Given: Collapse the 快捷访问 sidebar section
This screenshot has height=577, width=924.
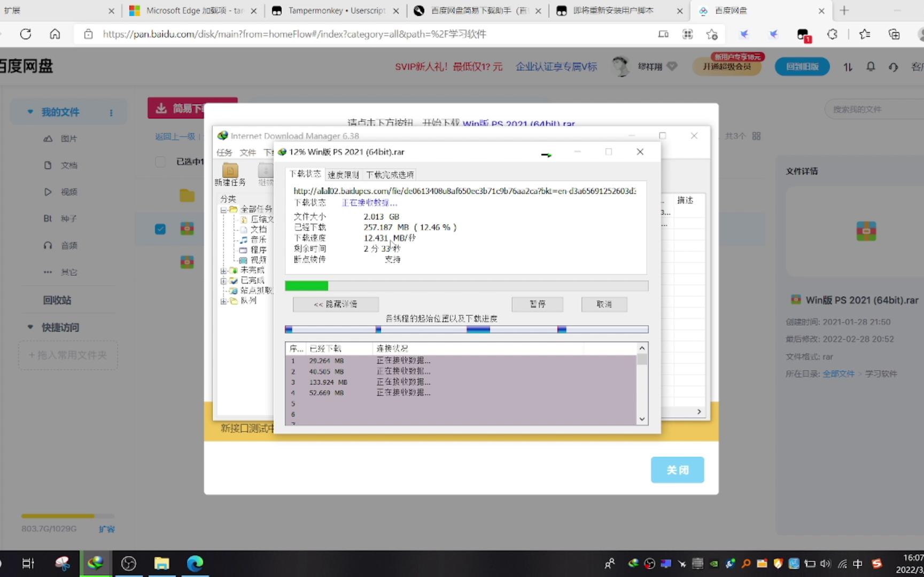Looking at the screenshot, I should (30, 327).
